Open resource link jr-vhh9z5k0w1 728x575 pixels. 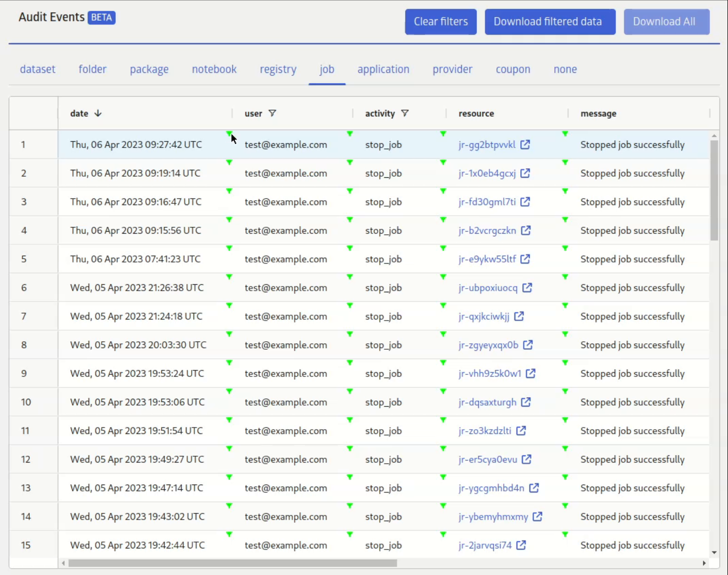490,374
